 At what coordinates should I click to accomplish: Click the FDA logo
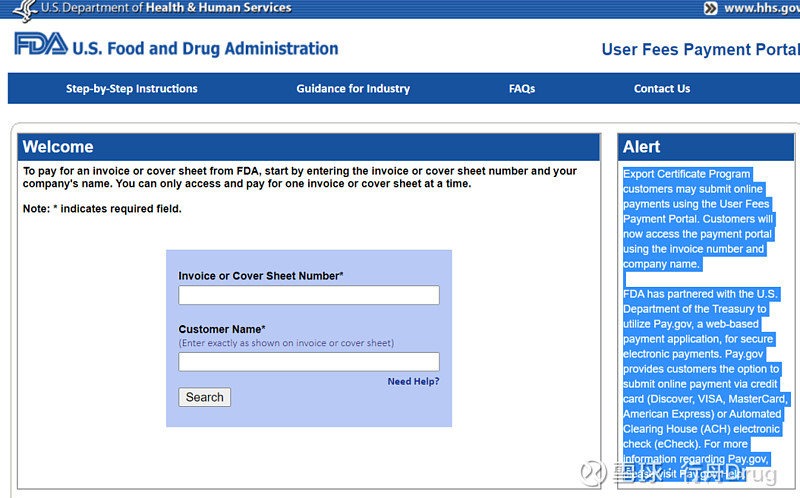pyautogui.click(x=41, y=45)
